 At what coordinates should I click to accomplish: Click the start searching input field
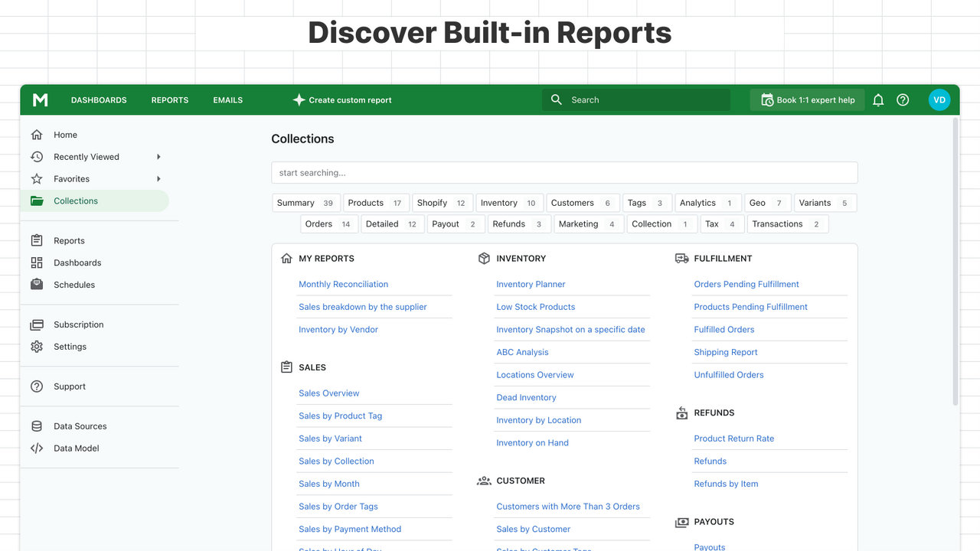tap(564, 172)
